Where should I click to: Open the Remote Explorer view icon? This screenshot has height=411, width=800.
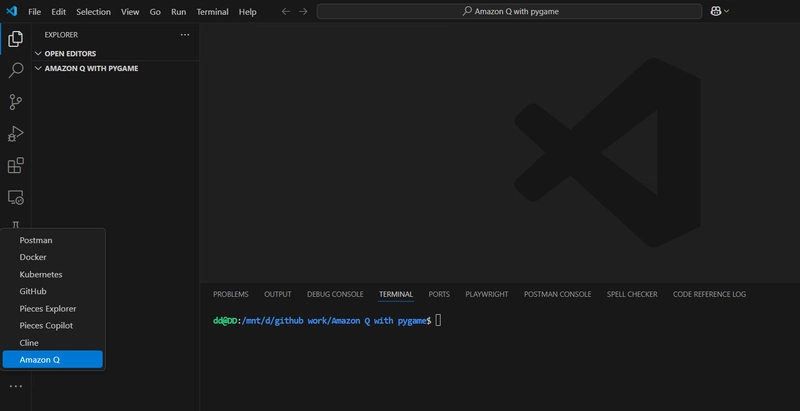tap(16, 197)
